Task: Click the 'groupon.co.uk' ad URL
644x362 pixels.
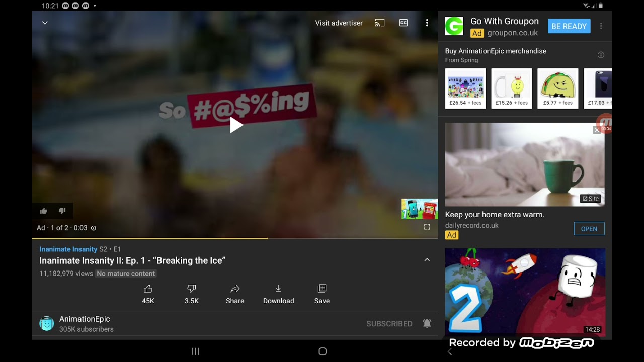Action: click(513, 33)
